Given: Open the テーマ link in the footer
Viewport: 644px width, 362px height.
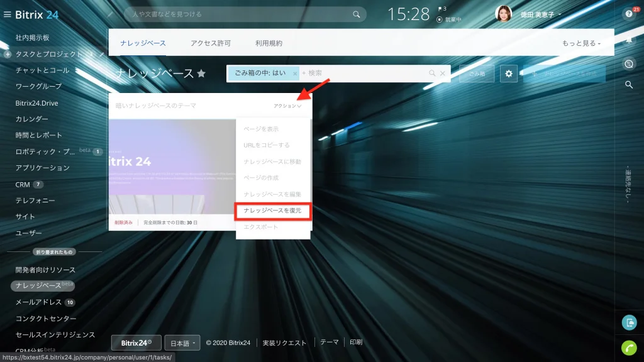Looking at the screenshot, I should (x=330, y=343).
